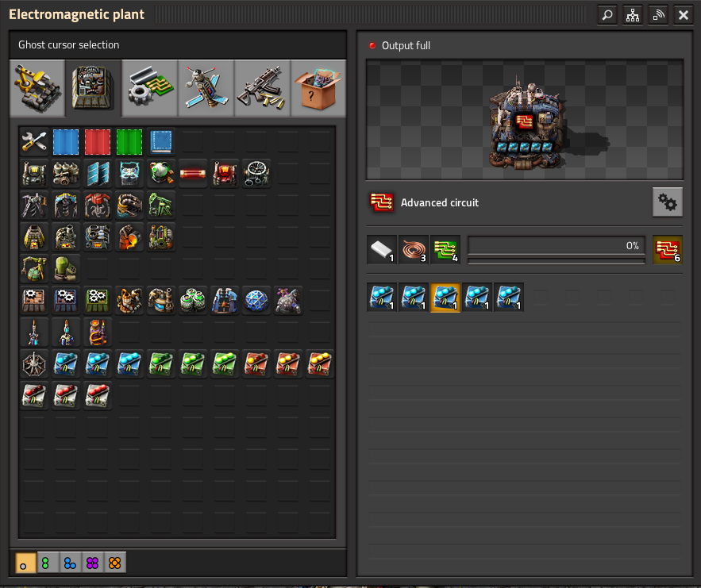Image resolution: width=701 pixels, height=588 pixels.
Task: Choose the electric furnace icon
Action: (98, 236)
